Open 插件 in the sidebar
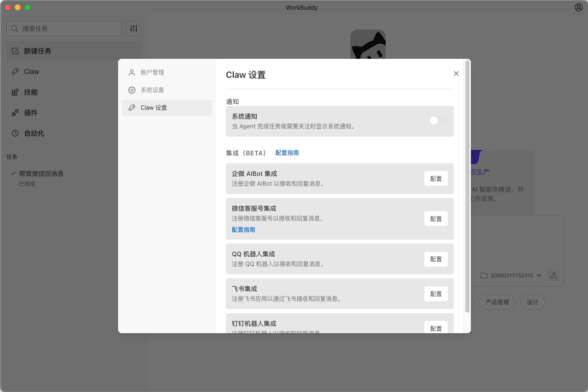588x392 pixels. tap(74, 113)
